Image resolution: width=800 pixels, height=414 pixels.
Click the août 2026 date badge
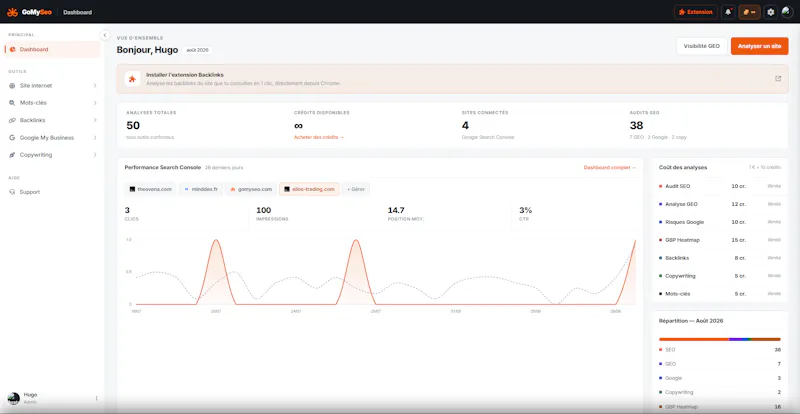tap(197, 50)
